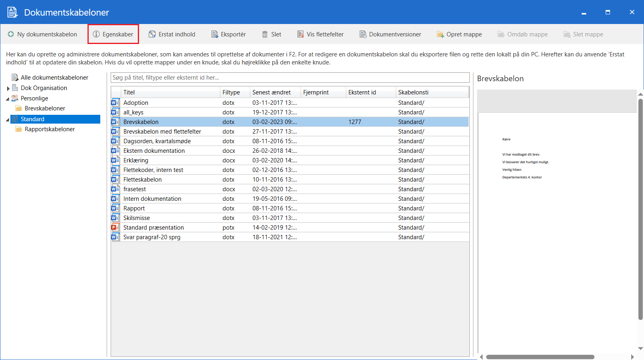Open Dokumentversioner from the toolbar
The image size is (644, 360).
point(390,34)
